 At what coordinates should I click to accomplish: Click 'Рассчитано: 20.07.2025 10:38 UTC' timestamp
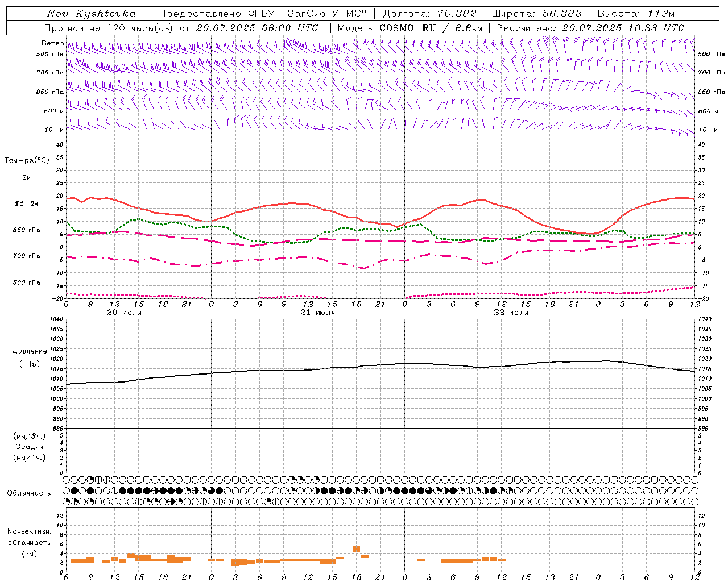point(590,28)
